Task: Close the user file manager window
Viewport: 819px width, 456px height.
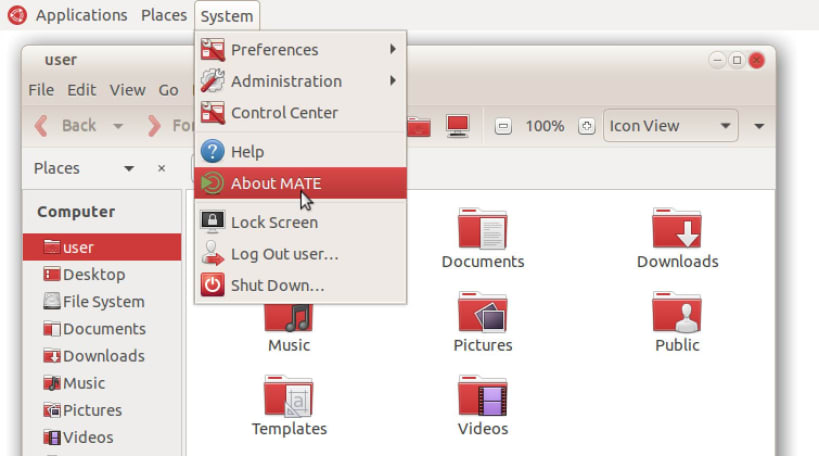Action: coord(756,60)
